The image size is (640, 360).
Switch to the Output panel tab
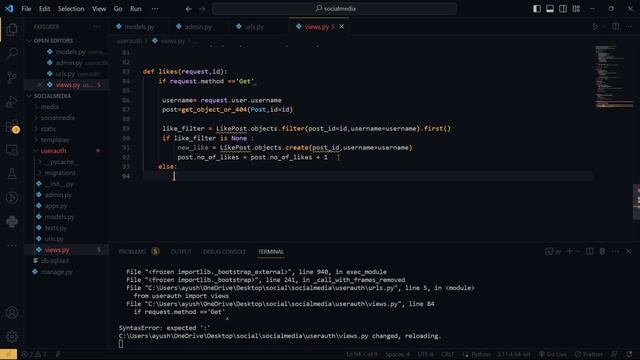181,252
